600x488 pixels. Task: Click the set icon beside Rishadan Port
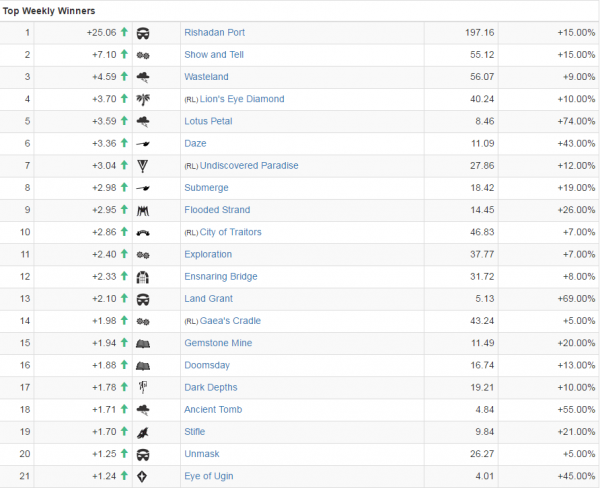[144, 33]
